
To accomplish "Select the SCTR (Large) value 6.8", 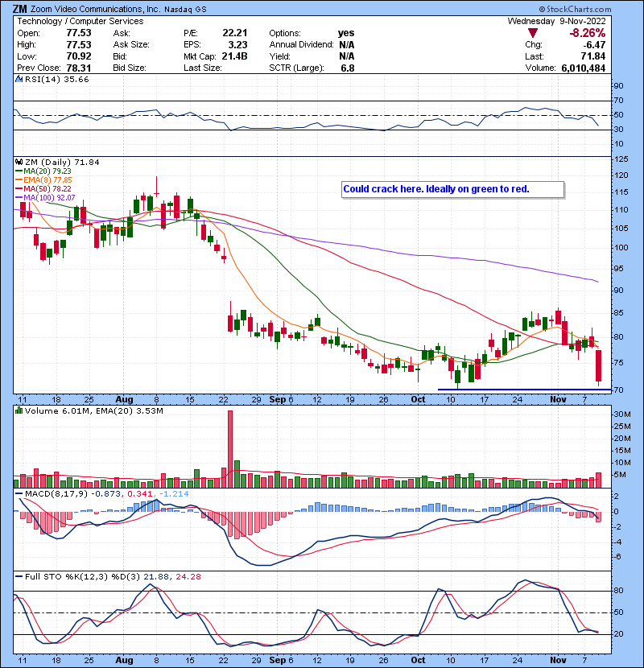I will point(348,68).
